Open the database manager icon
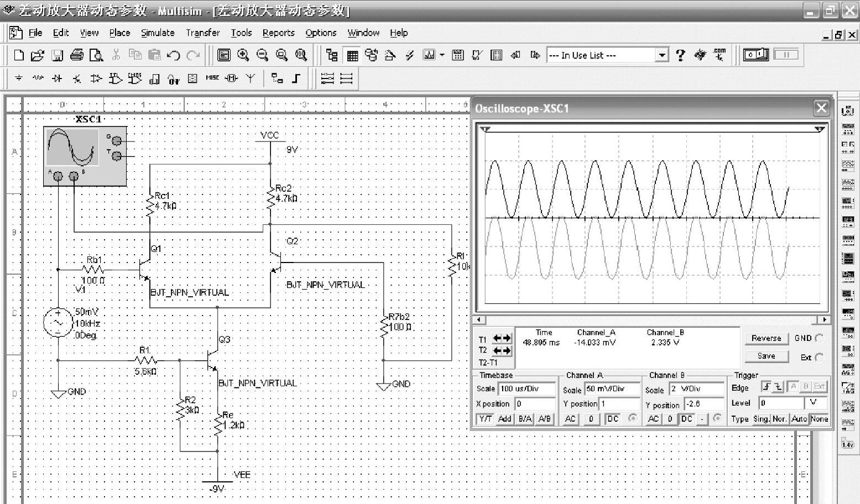Screen dimensions: 860x504 [371, 55]
